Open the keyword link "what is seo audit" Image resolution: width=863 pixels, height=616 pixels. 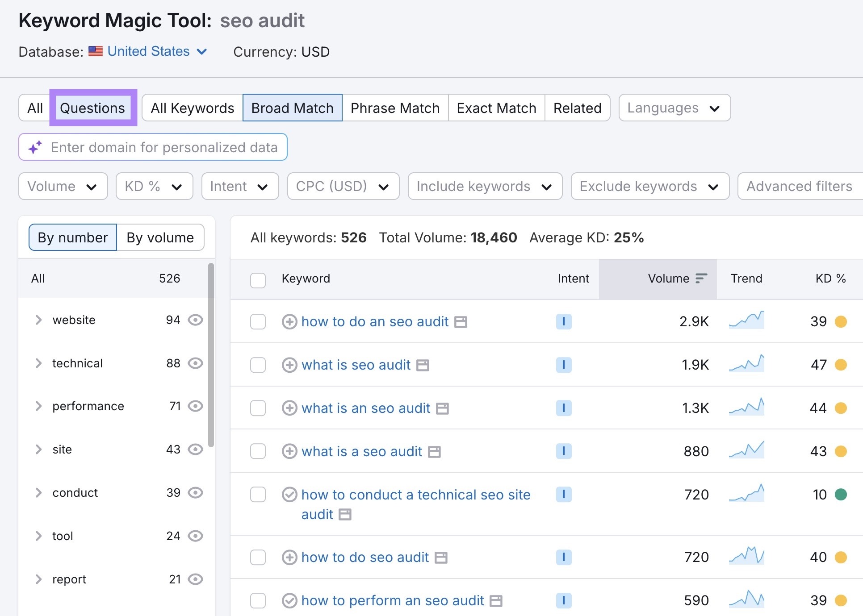tap(356, 365)
